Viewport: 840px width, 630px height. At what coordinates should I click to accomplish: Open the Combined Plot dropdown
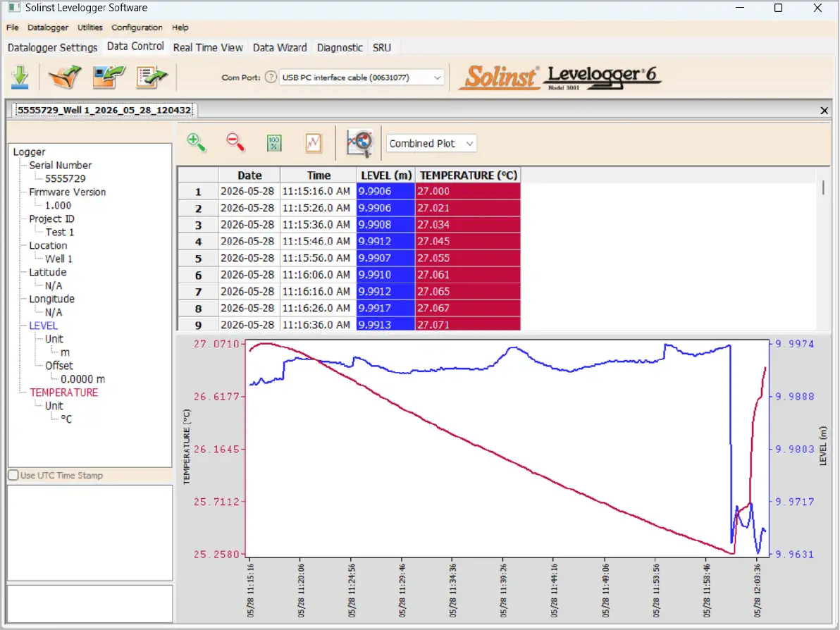click(x=431, y=144)
